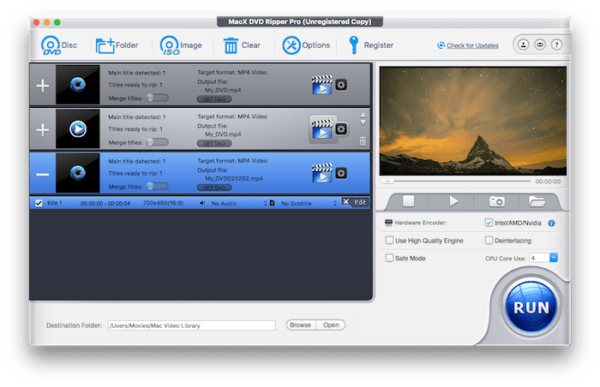Move the middle entry down with arrow

point(363,122)
